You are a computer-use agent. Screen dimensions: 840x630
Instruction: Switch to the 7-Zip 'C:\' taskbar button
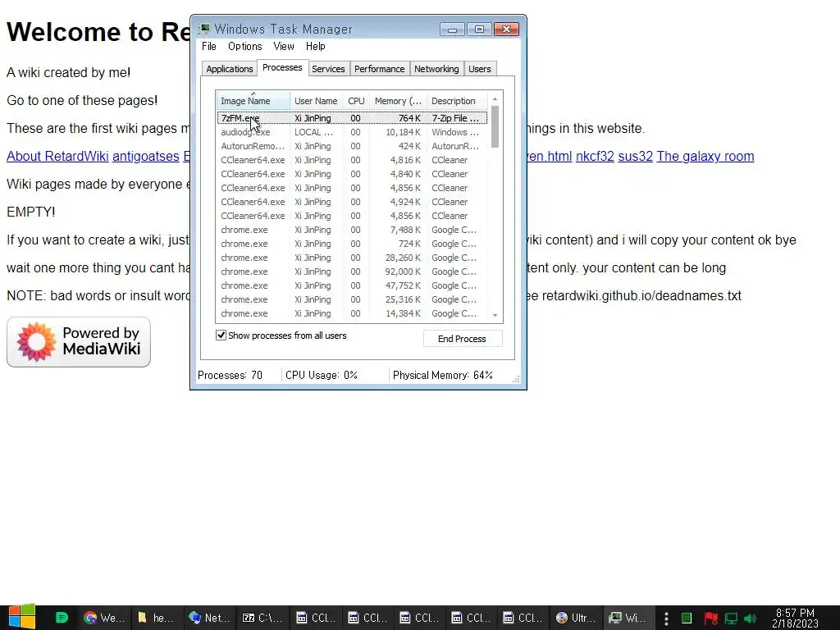pyautogui.click(x=262, y=618)
